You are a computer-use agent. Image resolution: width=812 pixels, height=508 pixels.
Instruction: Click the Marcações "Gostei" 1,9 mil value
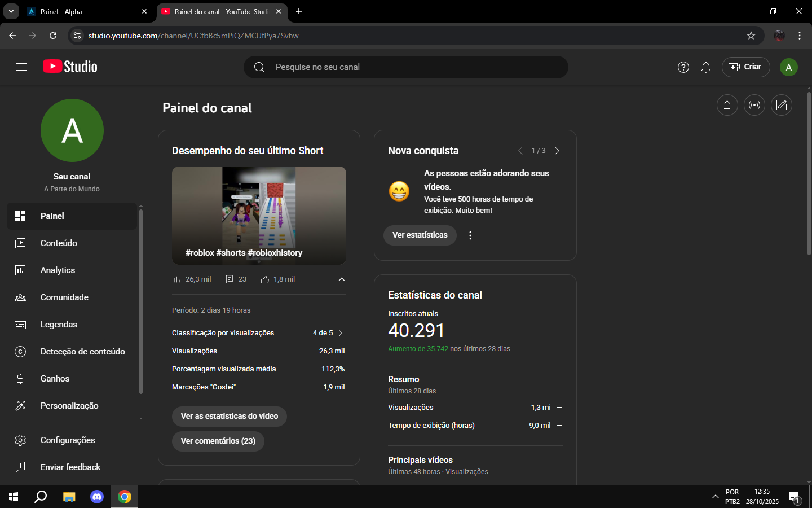pos(334,387)
